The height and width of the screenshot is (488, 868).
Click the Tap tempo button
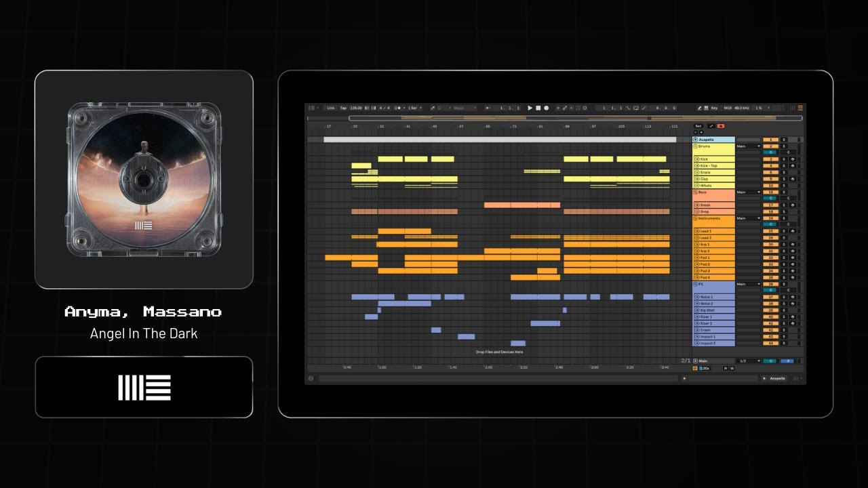click(343, 108)
